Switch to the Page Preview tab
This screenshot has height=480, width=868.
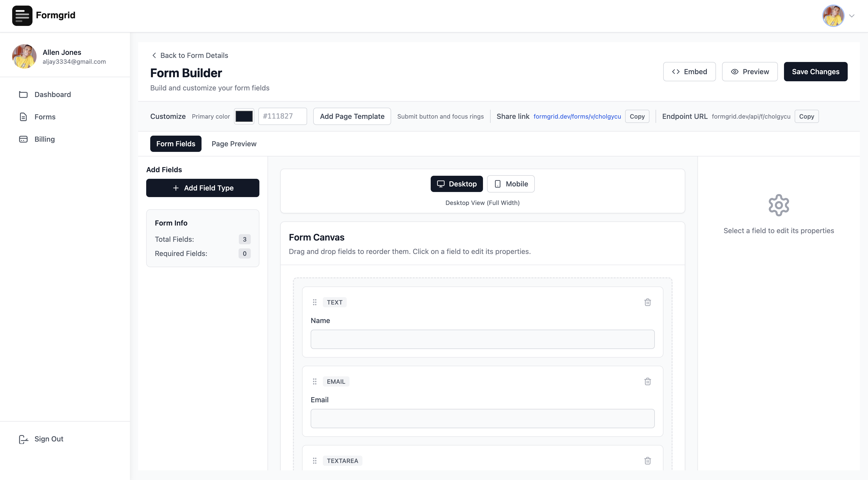234,143
